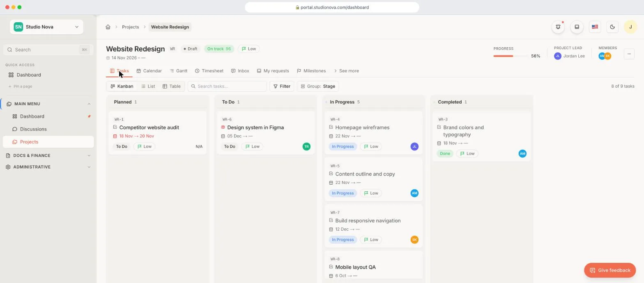Viewport: 644px width, 283px height.
Task: Go to Projects breadcrumb link
Action: (x=130, y=27)
